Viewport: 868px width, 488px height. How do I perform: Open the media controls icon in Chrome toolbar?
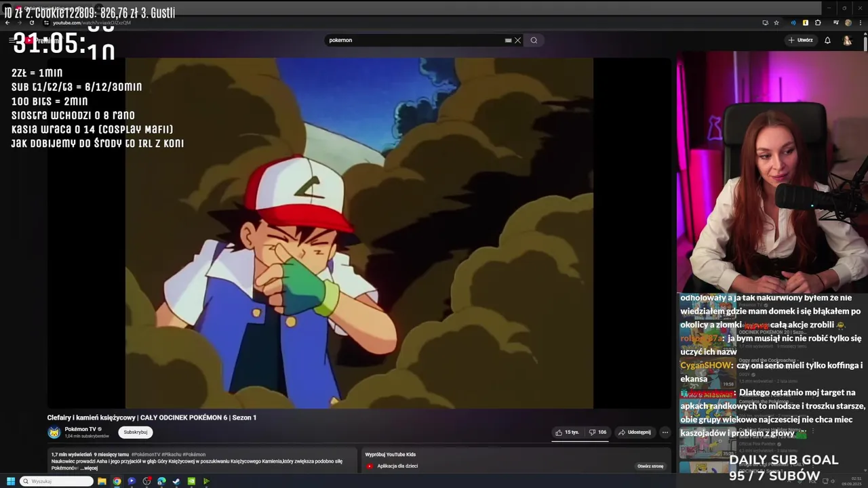(x=836, y=22)
